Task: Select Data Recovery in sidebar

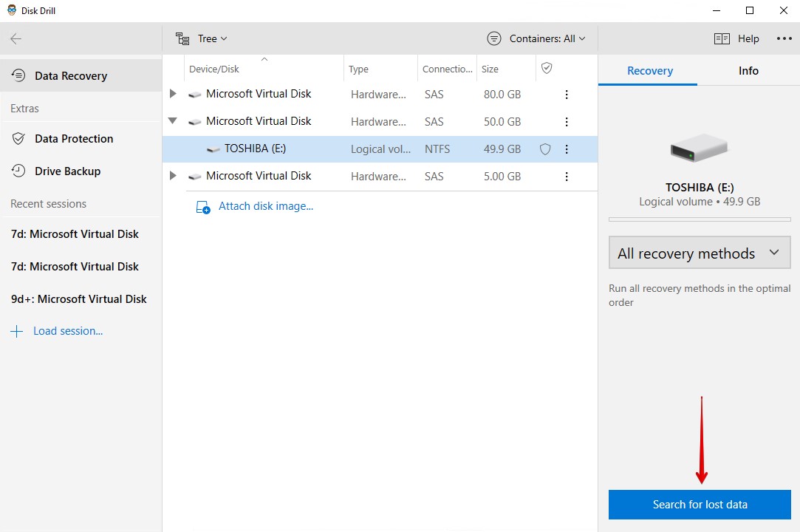Action: [81, 75]
